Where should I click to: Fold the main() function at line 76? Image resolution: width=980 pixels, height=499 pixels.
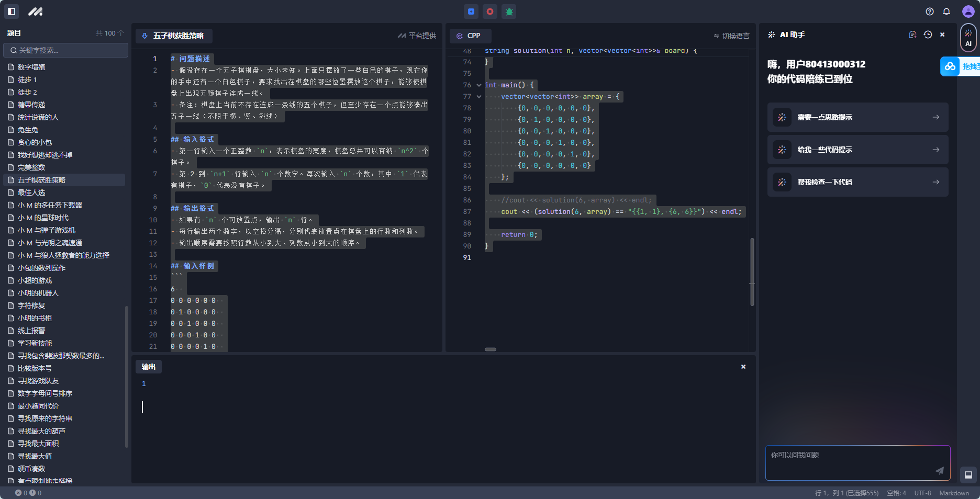[x=478, y=85]
